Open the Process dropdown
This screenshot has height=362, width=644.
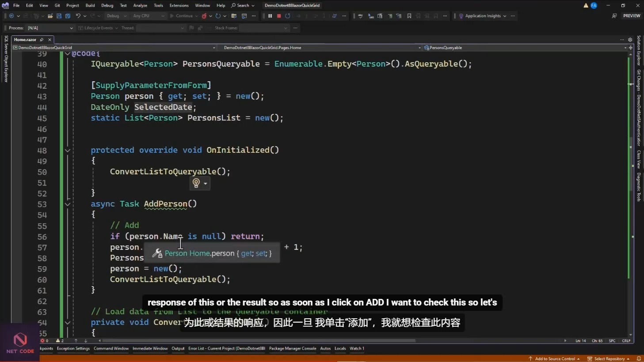pyautogui.click(x=50, y=28)
